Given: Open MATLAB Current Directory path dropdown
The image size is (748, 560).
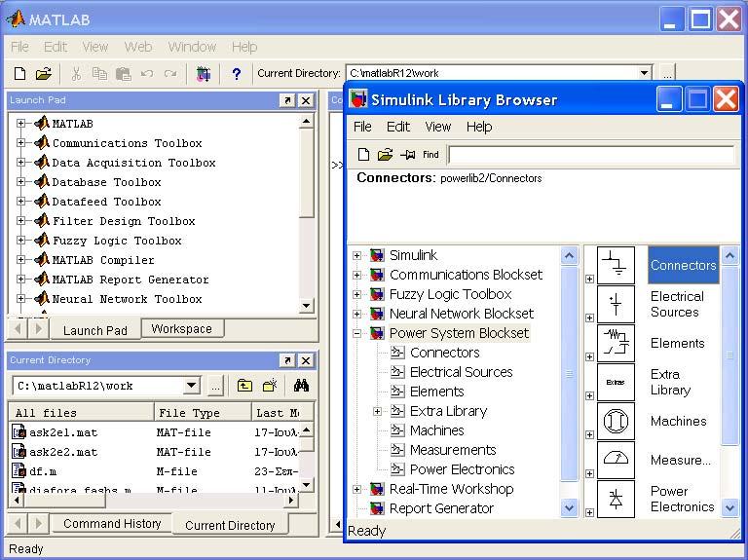Looking at the screenshot, I should point(644,73).
